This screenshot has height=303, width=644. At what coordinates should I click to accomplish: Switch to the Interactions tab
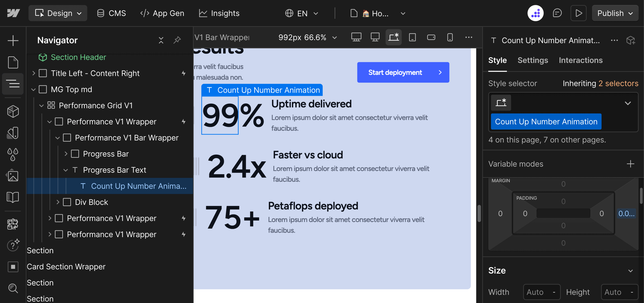581,60
